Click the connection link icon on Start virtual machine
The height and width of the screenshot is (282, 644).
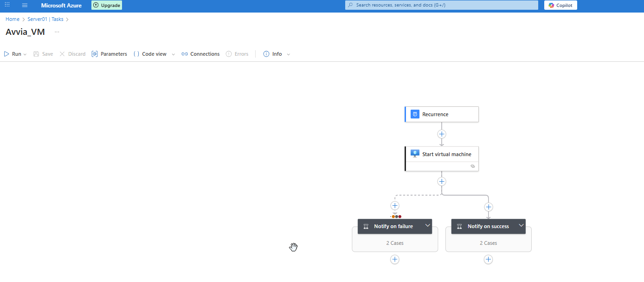(x=472, y=166)
